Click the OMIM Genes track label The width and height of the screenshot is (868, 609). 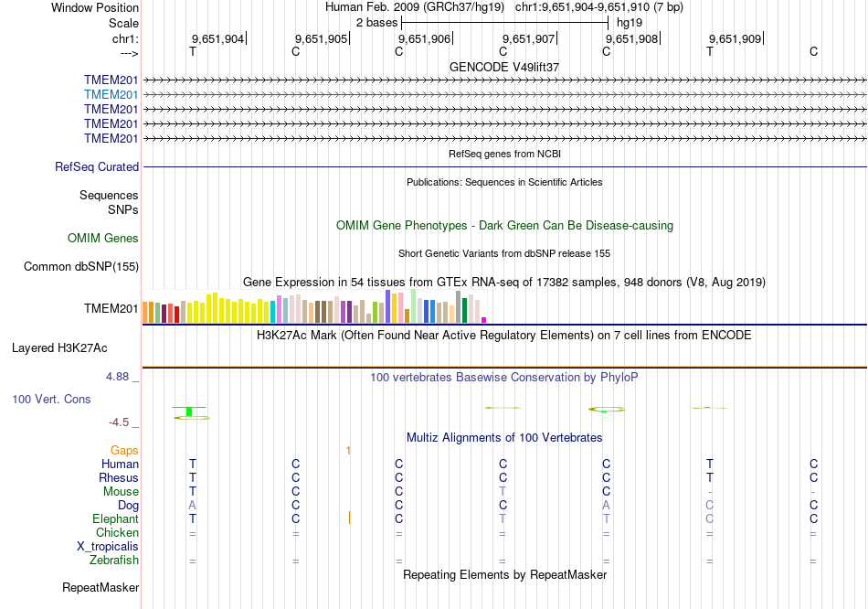(x=103, y=239)
